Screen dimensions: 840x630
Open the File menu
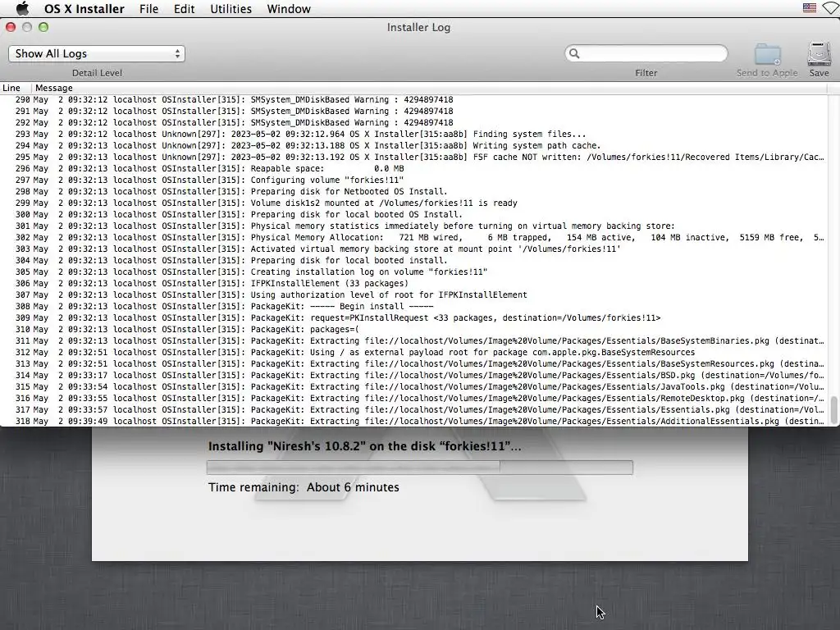coord(148,8)
